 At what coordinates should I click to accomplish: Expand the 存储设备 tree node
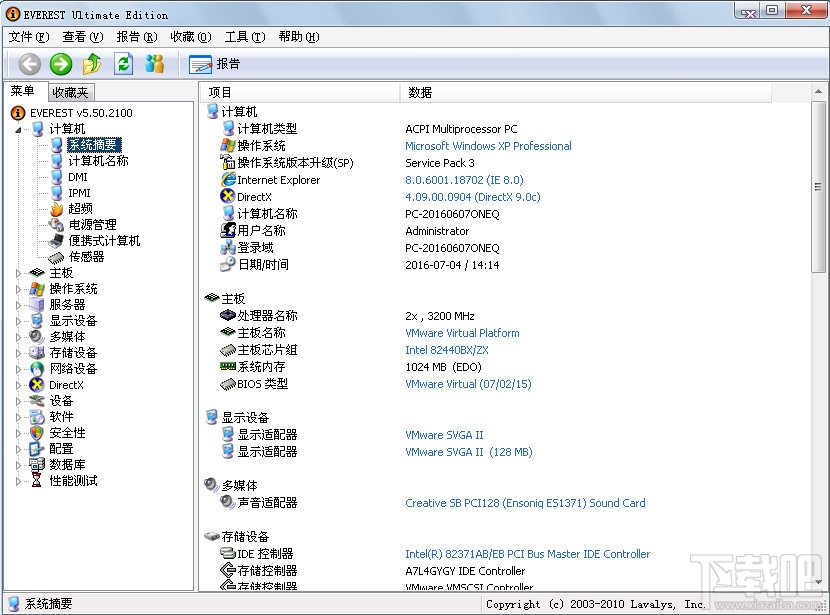[x=16, y=352]
